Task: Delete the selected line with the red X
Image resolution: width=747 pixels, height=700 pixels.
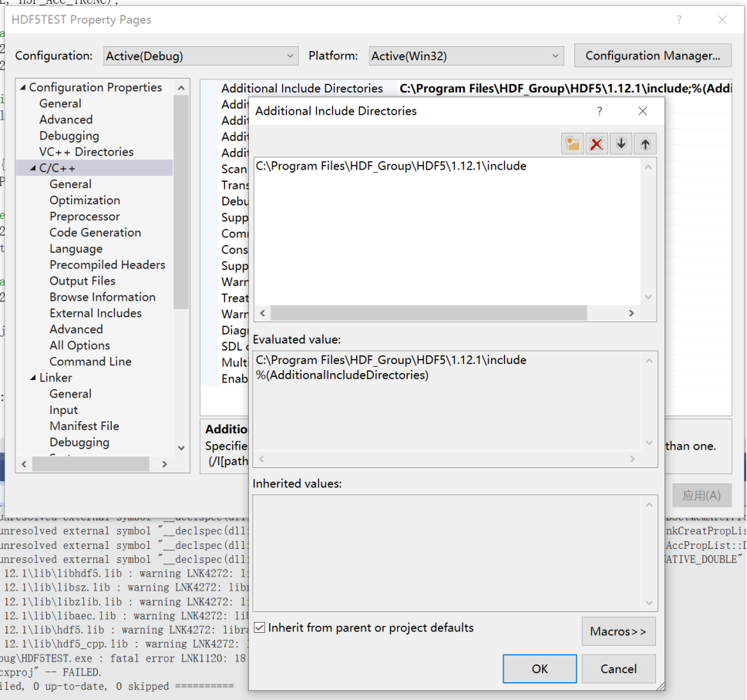Action: click(x=597, y=144)
